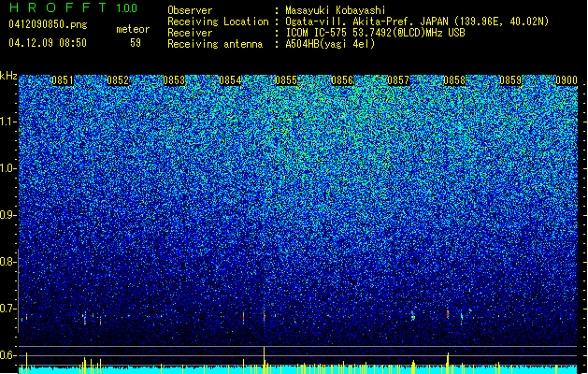
Task: Click the Observer field label
Action: point(190,10)
